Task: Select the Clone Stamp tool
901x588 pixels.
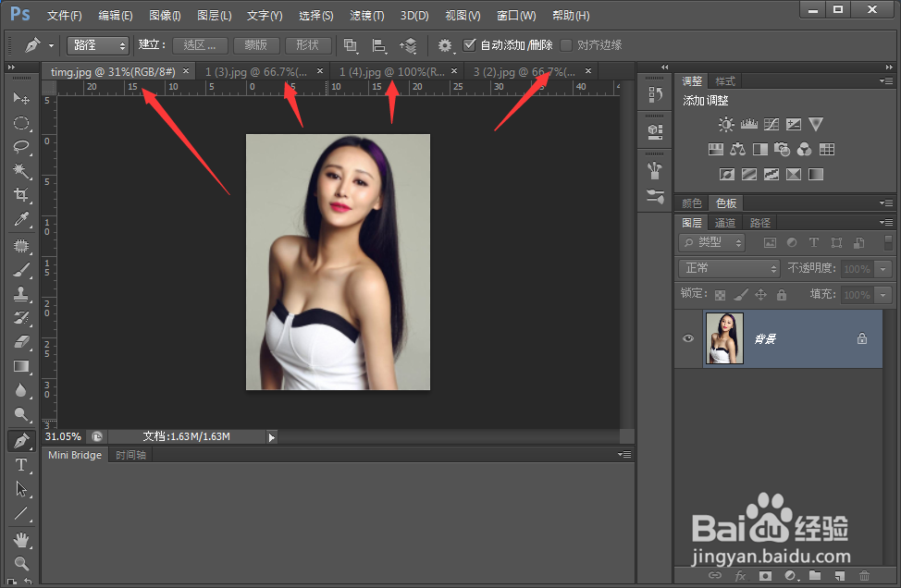Action: pyautogui.click(x=21, y=294)
